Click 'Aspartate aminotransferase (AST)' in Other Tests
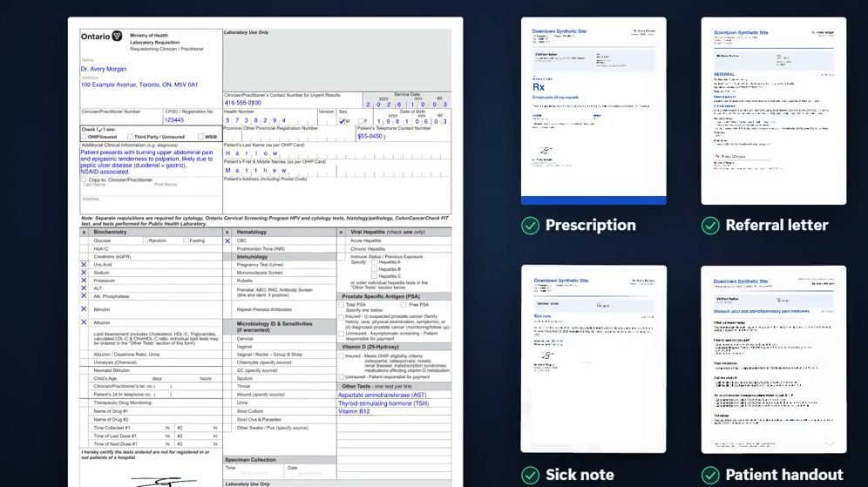This screenshot has width=868, height=487. pyautogui.click(x=382, y=396)
